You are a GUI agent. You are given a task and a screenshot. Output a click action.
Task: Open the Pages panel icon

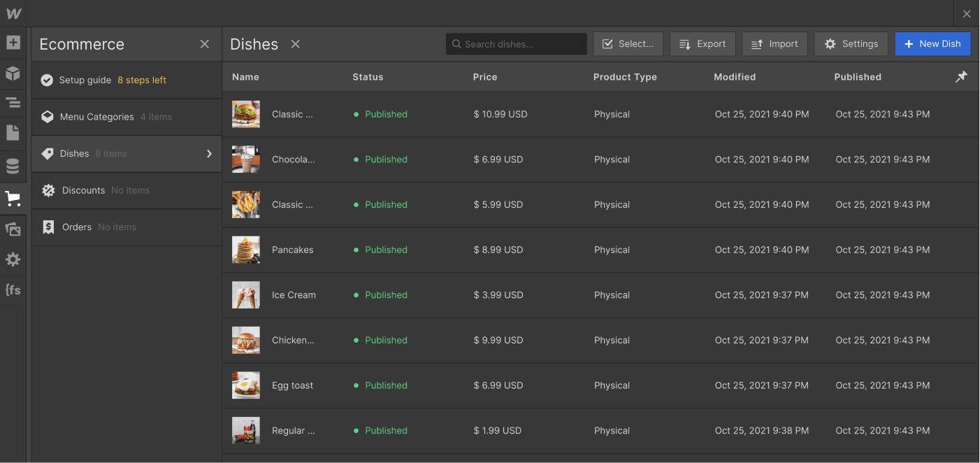(13, 133)
